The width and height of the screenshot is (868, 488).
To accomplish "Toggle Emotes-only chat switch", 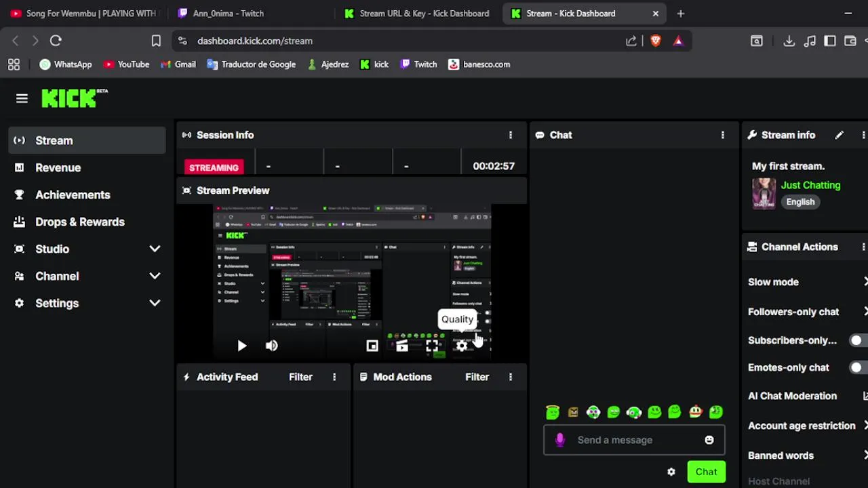I will [x=859, y=367].
